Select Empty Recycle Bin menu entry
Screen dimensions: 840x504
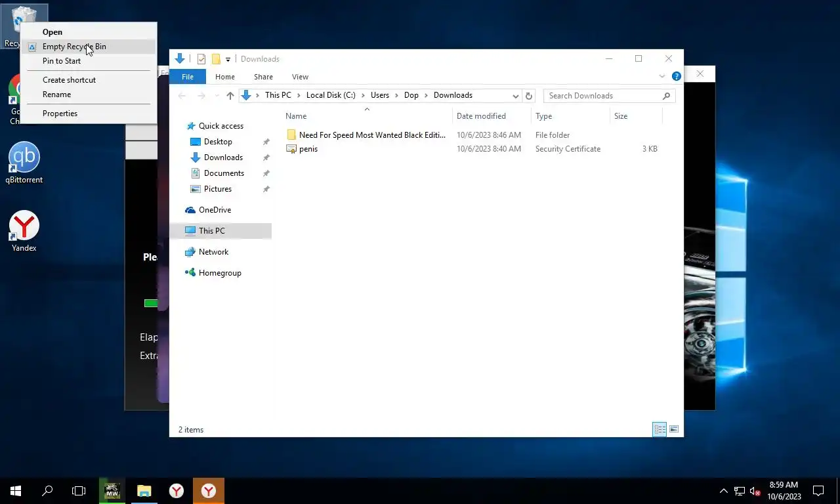click(x=89, y=47)
